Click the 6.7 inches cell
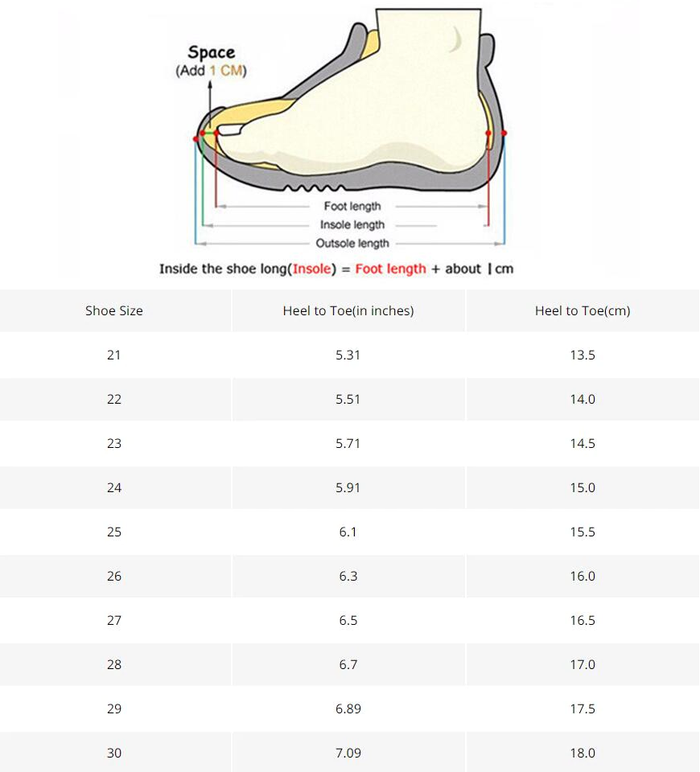 tap(348, 664)
